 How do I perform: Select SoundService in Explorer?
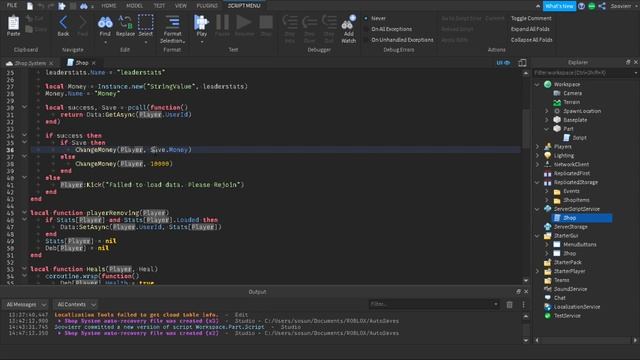[570, 289]
